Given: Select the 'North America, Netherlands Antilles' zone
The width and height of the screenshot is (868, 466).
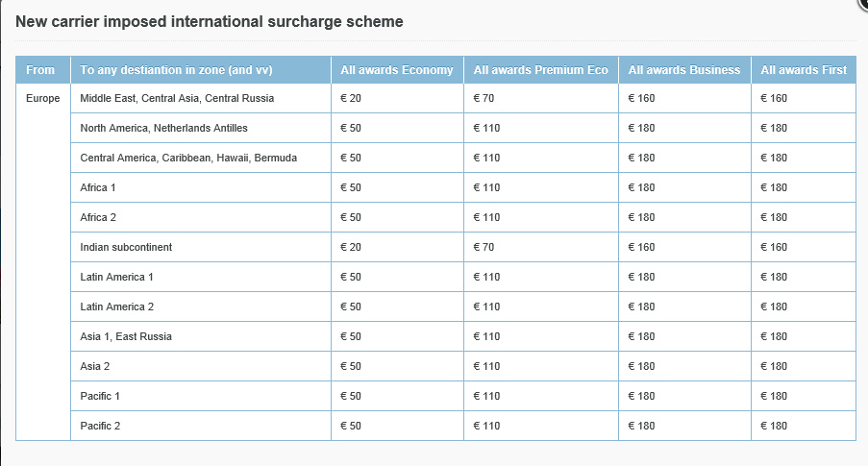Looking at the screenshot, I should (x=163, y=128).
